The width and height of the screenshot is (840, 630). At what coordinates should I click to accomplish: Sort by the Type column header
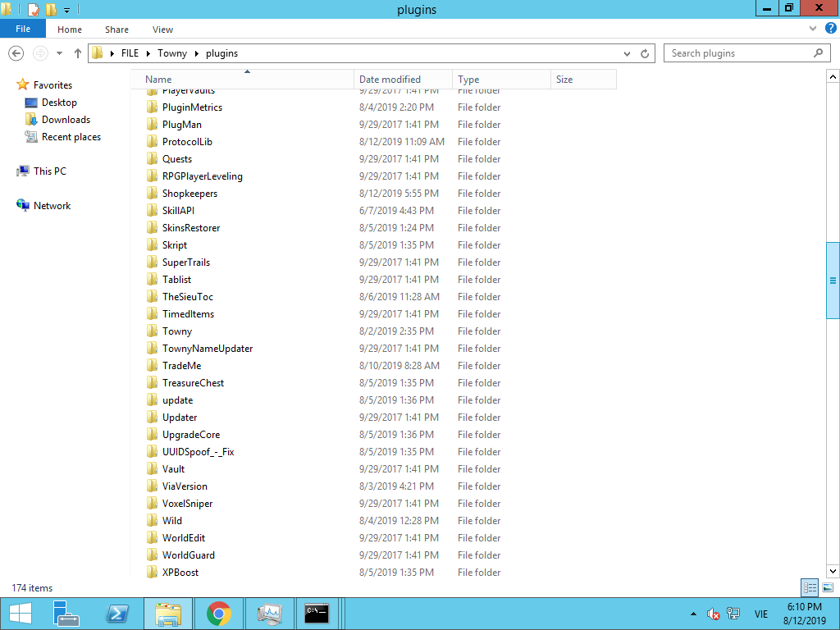click(501, 80)
